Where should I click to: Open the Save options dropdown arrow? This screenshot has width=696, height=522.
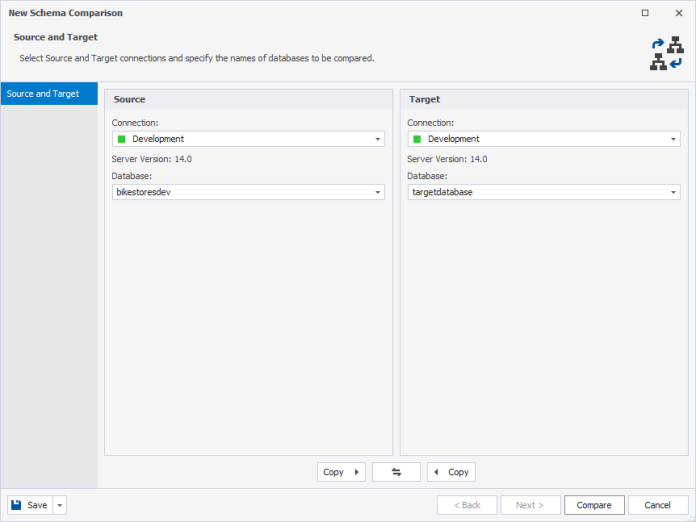[60, 505]
